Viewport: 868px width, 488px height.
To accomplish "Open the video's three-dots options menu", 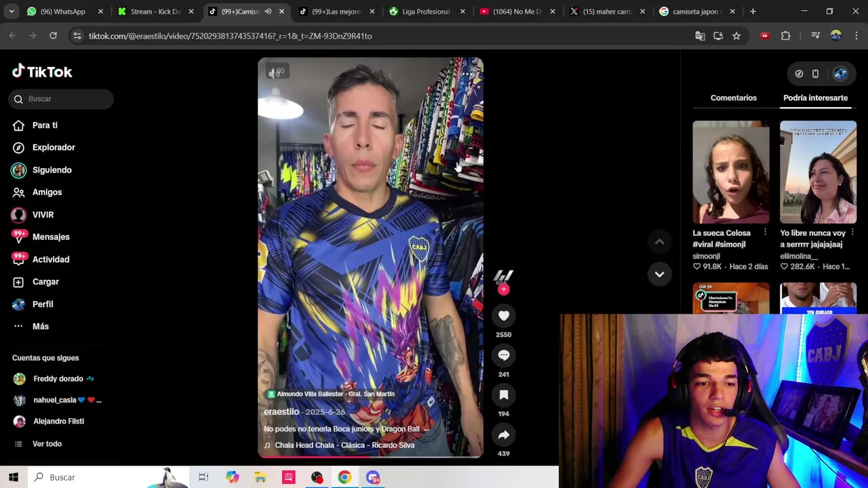I will tap(467, 73).
